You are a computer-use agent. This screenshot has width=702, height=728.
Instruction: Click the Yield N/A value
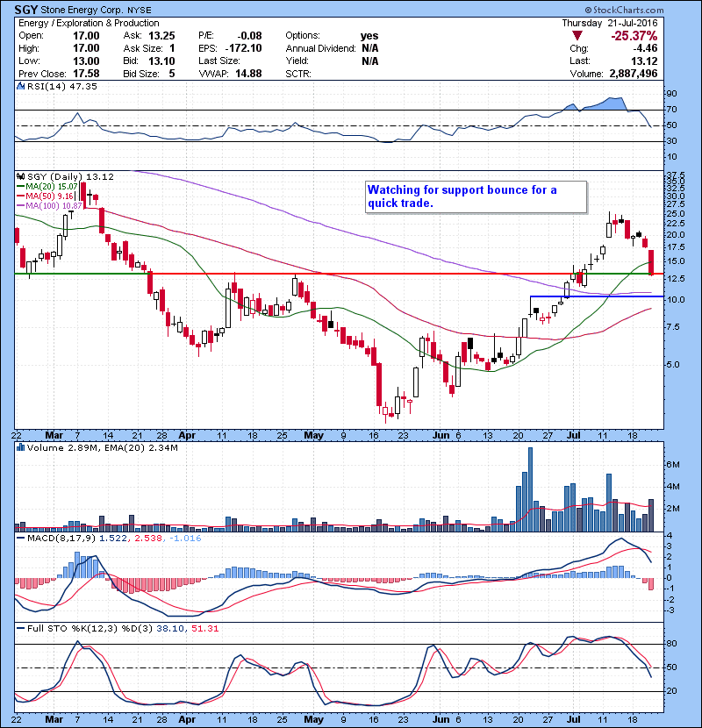click(x=370, y=61)
